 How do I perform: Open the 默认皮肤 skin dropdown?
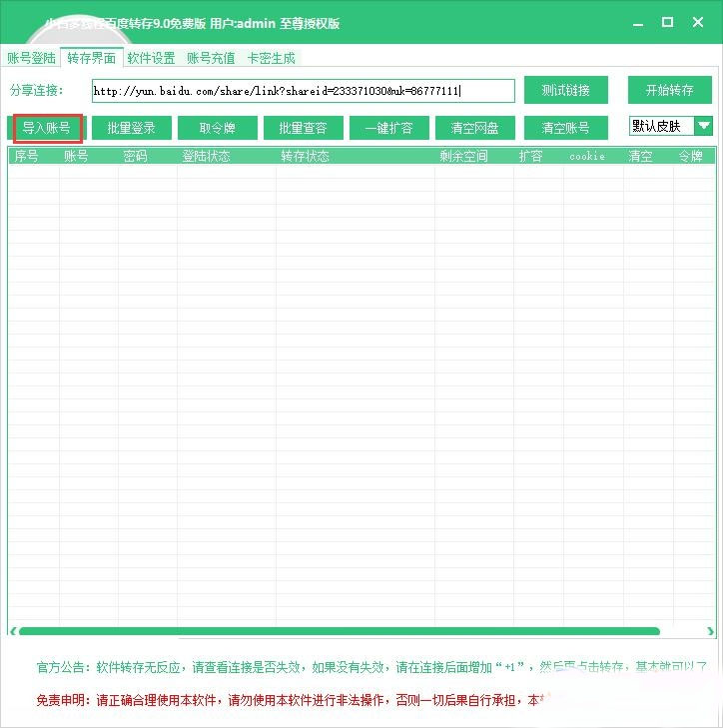point(670,126)
